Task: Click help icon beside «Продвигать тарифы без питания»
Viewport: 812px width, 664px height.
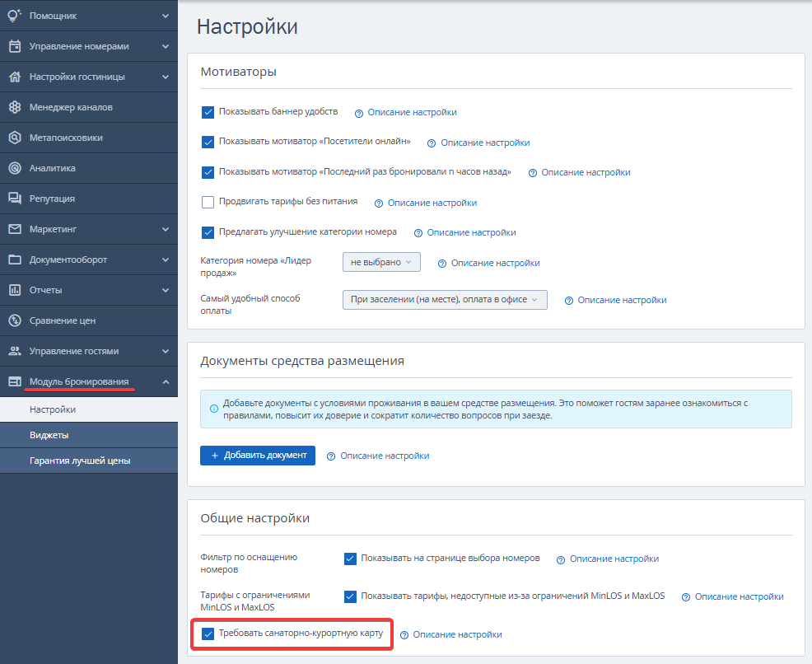Action: pyautogui.click(x=379, y=203)
